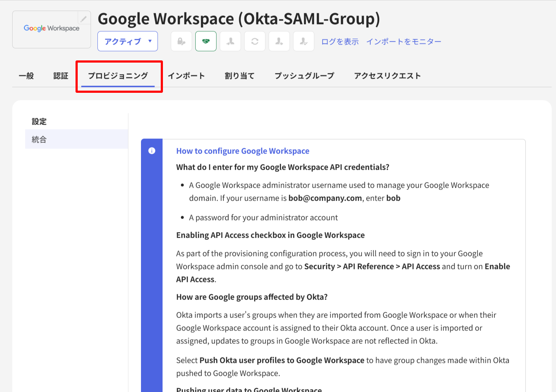Switch to the 認証 tab
Viewport: 556px width, 392px height.
coord(60,76)
